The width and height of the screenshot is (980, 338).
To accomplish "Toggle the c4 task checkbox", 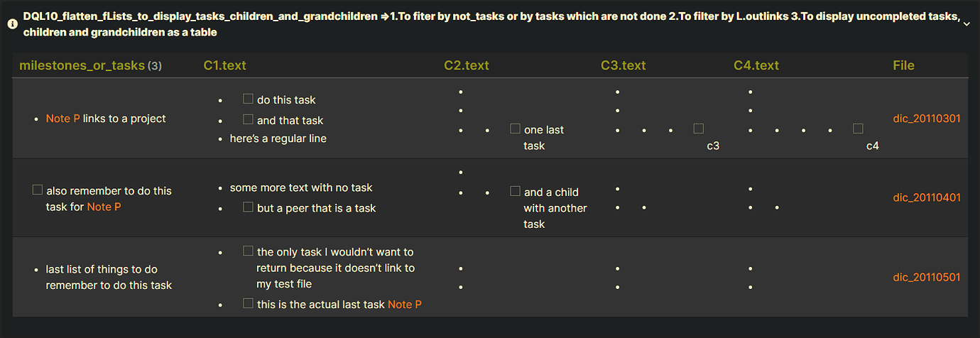I will click(858, 129).
